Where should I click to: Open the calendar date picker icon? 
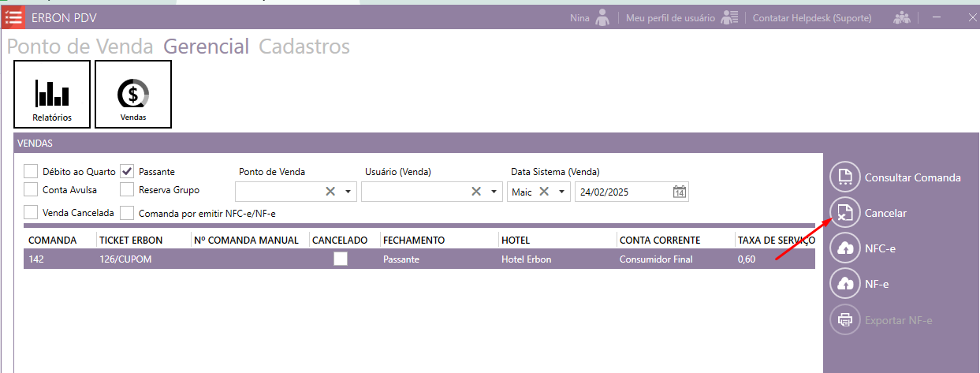click(x=680, y=192)
